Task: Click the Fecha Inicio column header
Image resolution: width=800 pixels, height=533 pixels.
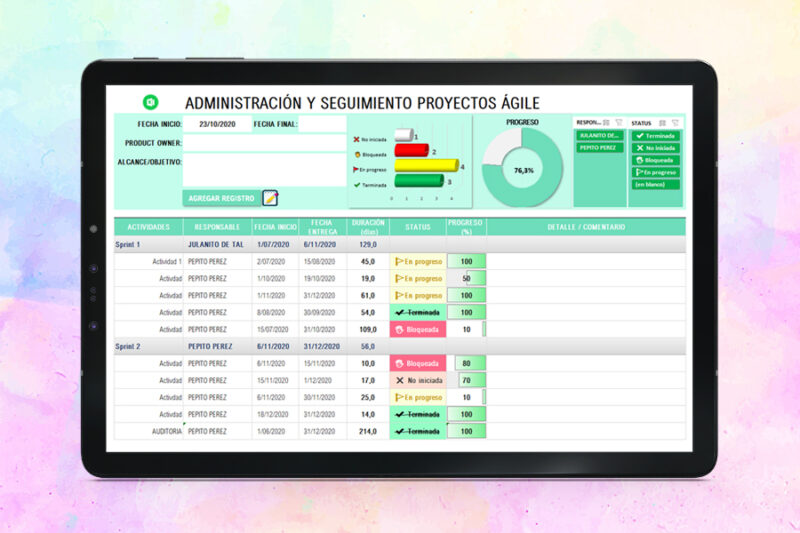Action: pos(276,227)
